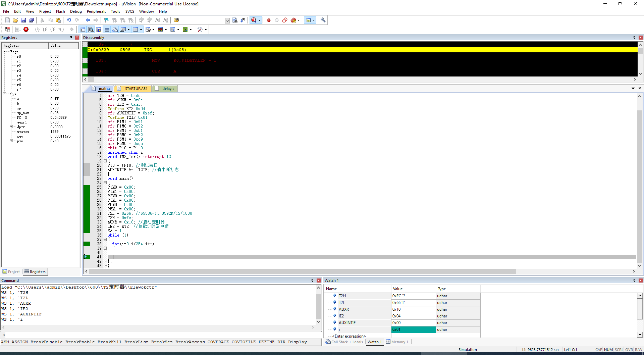The height and width of the screenshot is (355, 644).
Task: Indent the selected lines icon
Action: coord(142,20)
